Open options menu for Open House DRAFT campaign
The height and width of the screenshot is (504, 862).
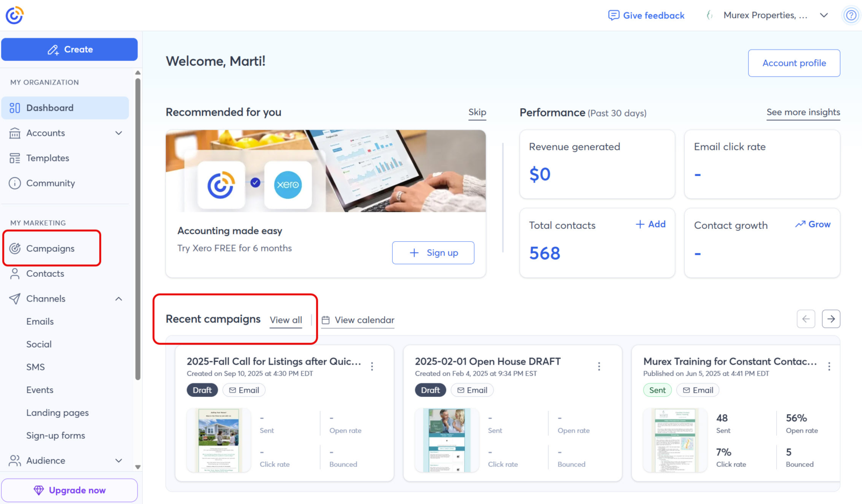pyautogui.click(x=599, y=366)
